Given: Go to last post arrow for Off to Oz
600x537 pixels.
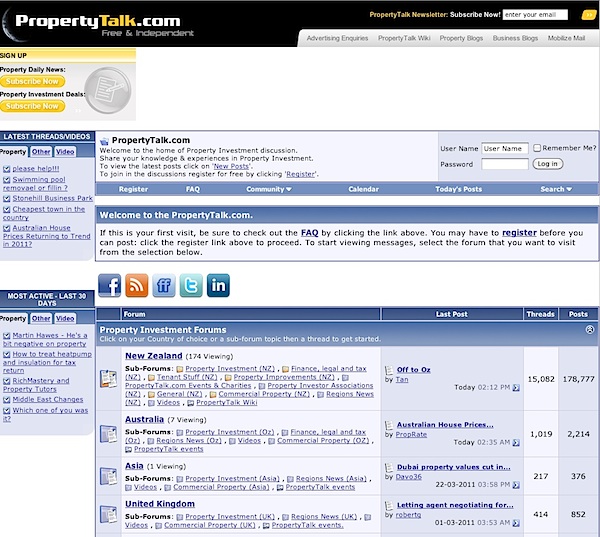Looking at the screenshot, I should [x=516, y=387].
